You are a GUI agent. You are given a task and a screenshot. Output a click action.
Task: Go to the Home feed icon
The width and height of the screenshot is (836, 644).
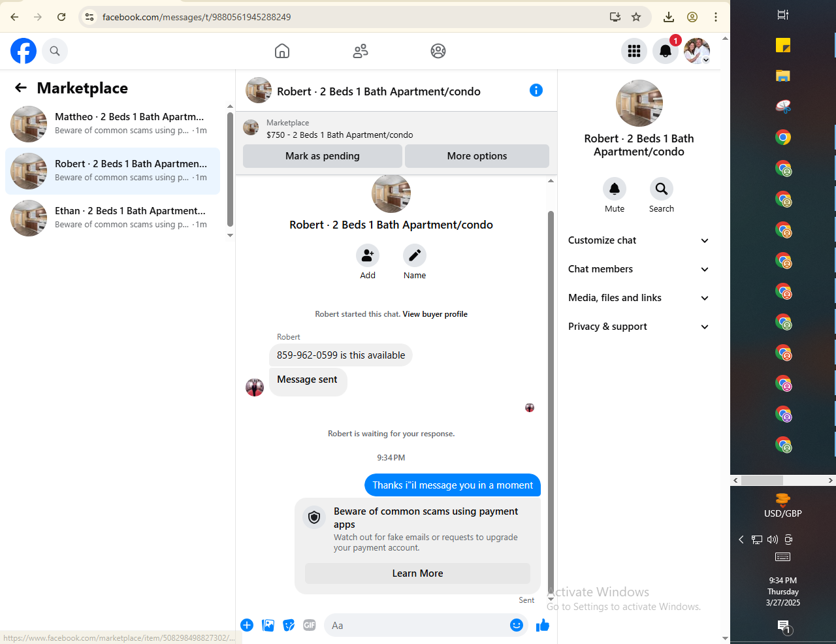pyautogui.click(x=282, y=51)
